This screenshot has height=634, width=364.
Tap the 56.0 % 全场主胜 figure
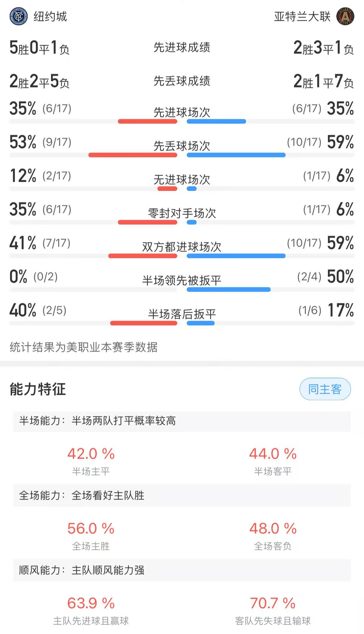(91, 528)
